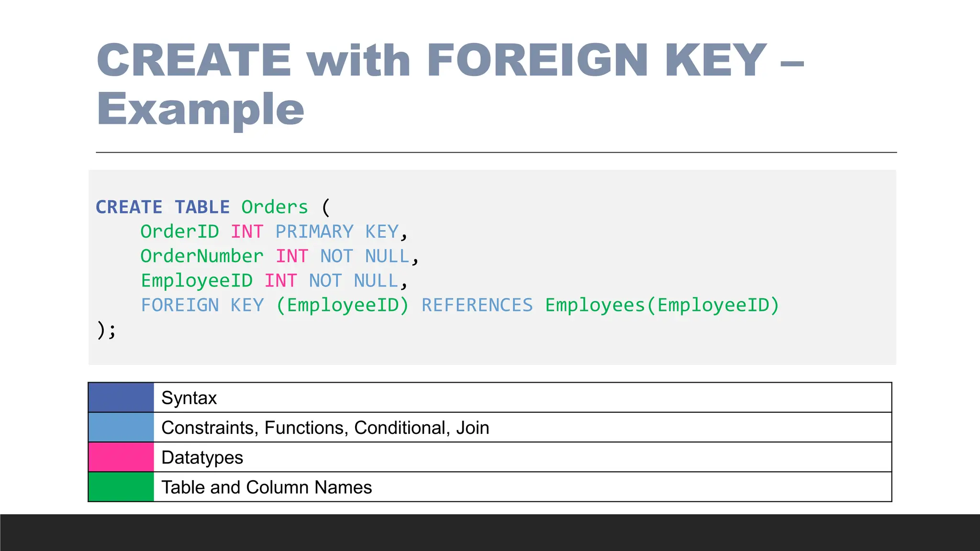Click the 'Datatypes' legend label
980x551 pixels.
pos(202,458)
